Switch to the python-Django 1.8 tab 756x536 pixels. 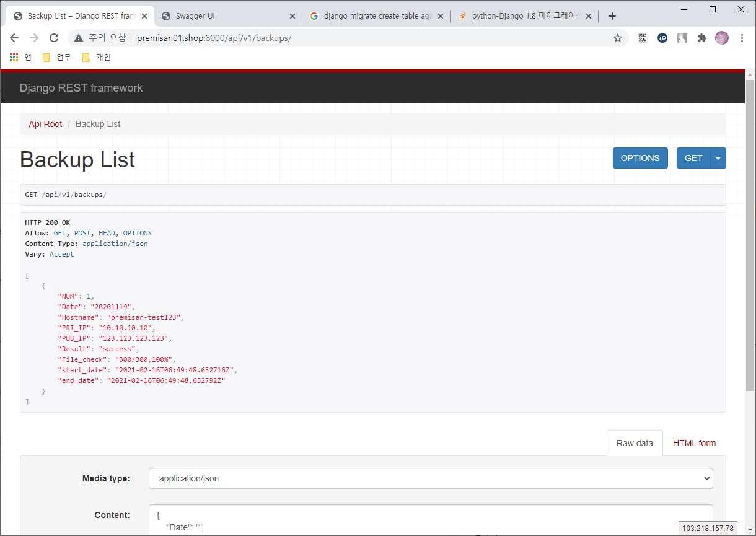(x=525, y=16)
